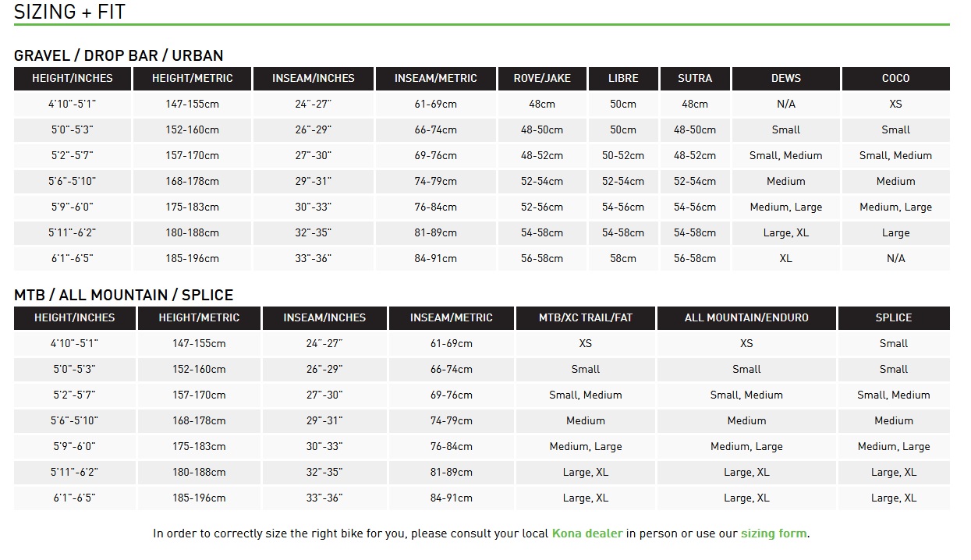971x560 pixels.
Task: Click the first table's HEIGHT/INCHES header
Action: tap(73, 78)
